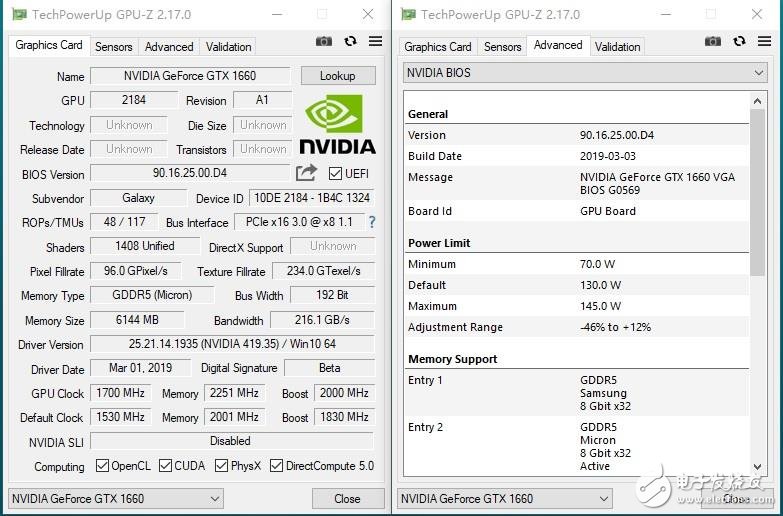Click the Device ID field
The width and height of the screenshot is (783, 516).
pos(312,198)
